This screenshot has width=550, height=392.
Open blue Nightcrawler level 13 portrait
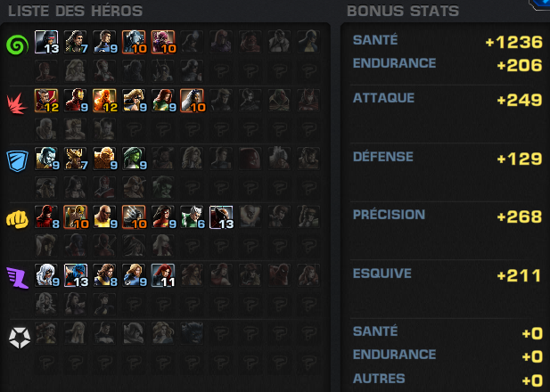(76, 275)
